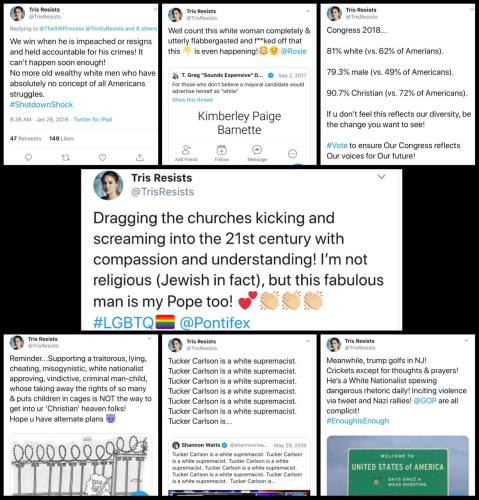Screen dimensions: 479x500
Task: Click the @Rosie mention
Action: coord(293,51)
